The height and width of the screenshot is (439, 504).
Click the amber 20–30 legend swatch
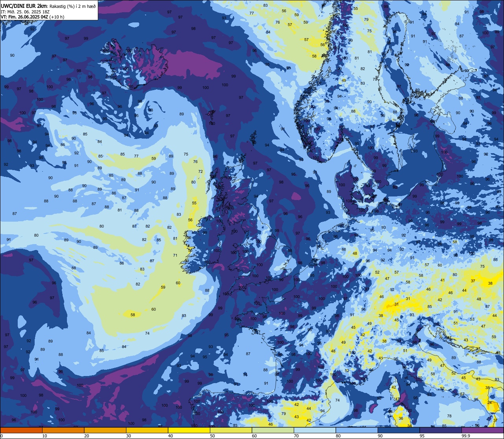click(105, 430)
